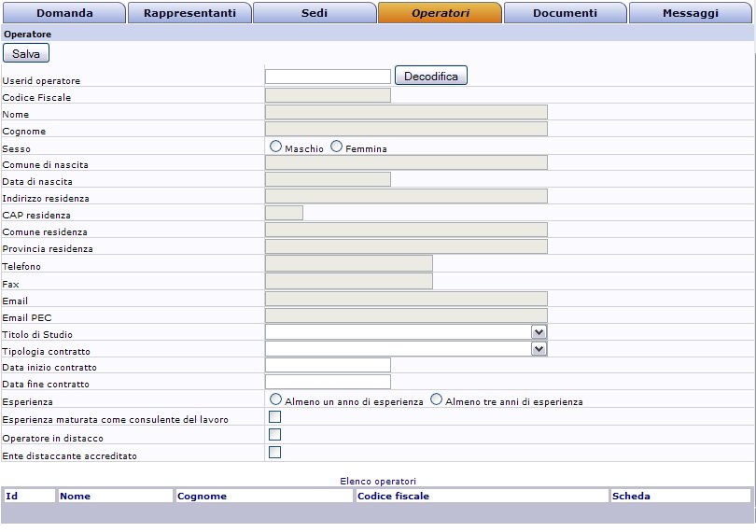Go to the Sedi tab
756x532 pixels.
click(x=315, y=13)
